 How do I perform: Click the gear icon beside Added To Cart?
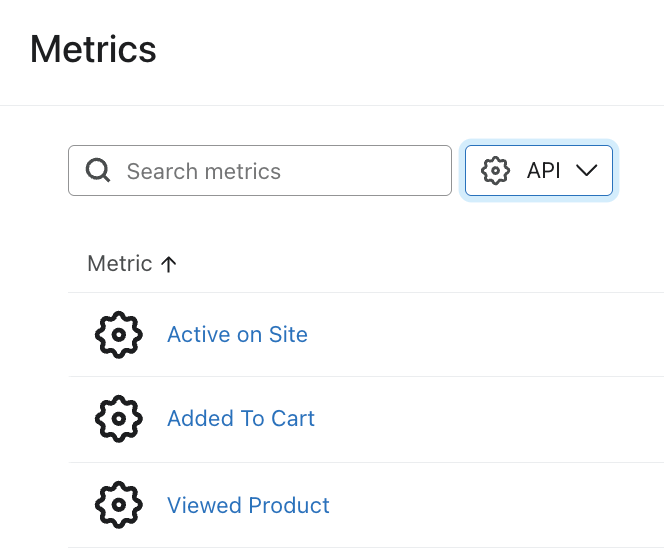(x=119, y=419)
